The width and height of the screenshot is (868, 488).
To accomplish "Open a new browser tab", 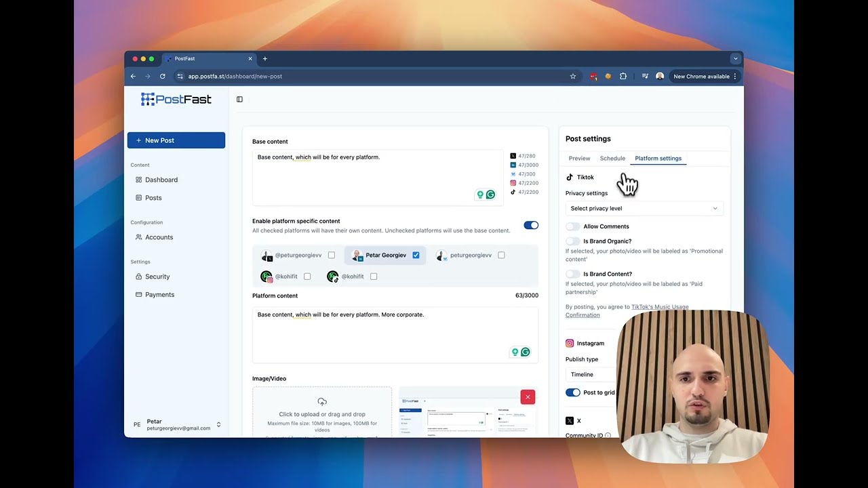I will click(x=265, y=59).
